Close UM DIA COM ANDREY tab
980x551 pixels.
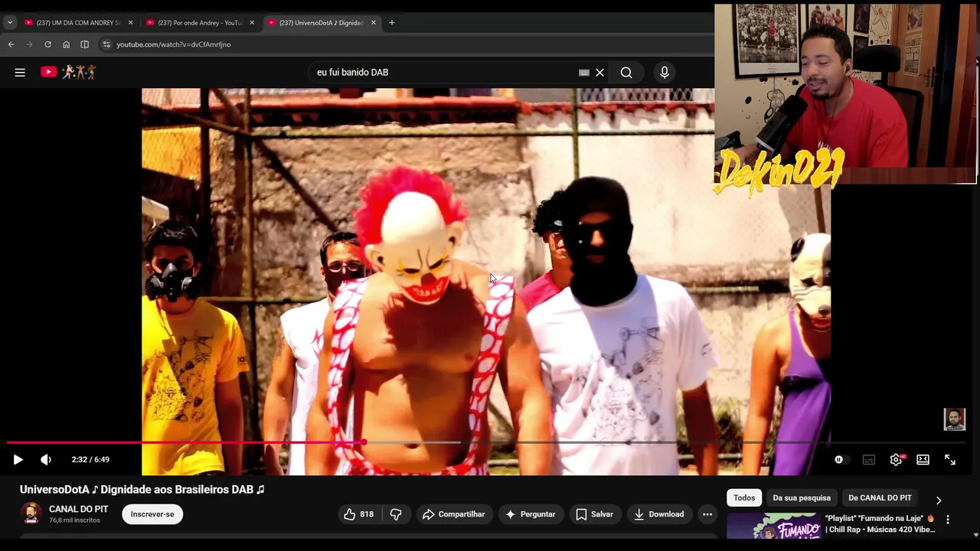(x=130, y=23)
